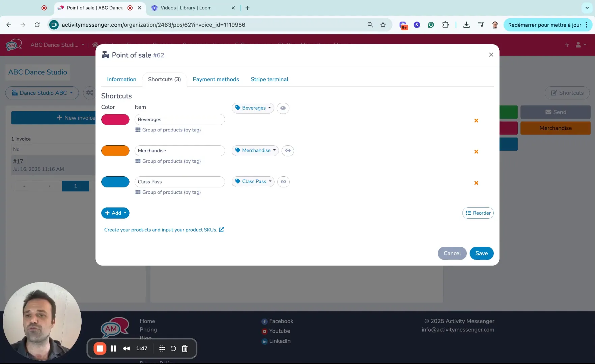The height and width of the screenshot is (364, 595).
Task: Save the point of sale changes
Action: [481, 253]
